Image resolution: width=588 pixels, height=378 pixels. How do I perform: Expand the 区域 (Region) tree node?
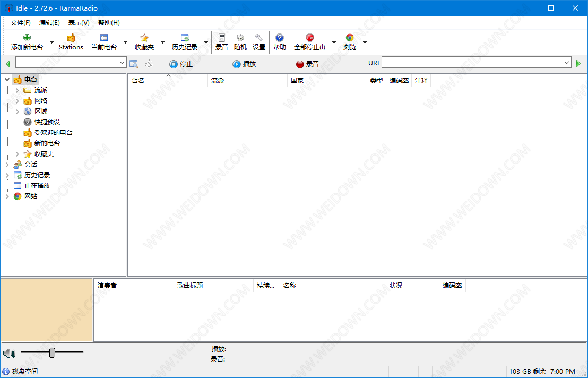tap(17, 111)
